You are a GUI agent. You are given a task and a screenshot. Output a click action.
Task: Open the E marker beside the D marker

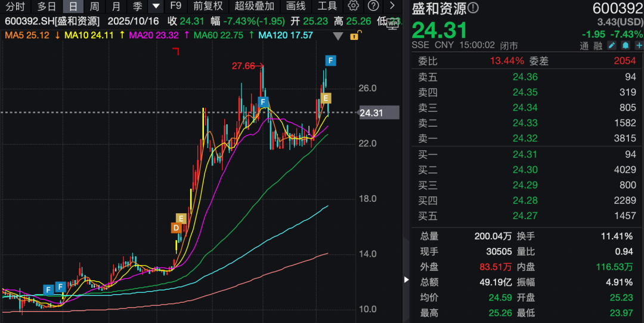coord(181,219)
